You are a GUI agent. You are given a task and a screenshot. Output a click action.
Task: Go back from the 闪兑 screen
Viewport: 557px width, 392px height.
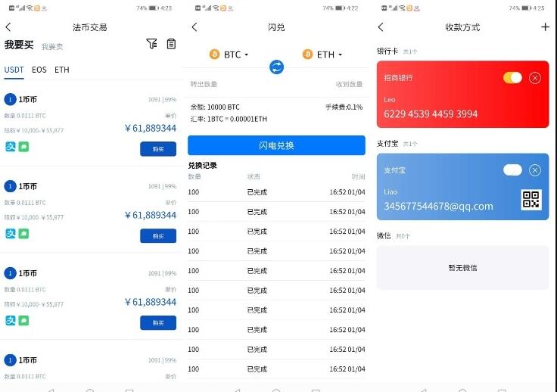pos(194,27)
